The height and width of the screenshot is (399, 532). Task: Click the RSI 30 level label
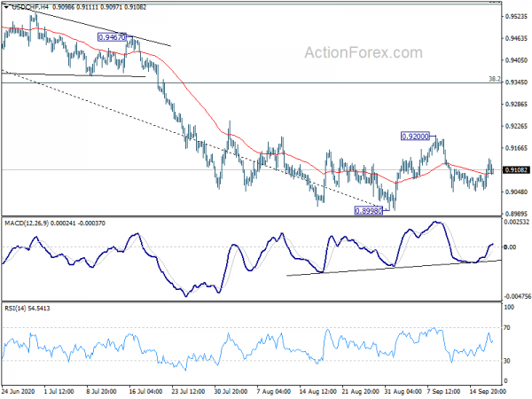pos(507,361)
